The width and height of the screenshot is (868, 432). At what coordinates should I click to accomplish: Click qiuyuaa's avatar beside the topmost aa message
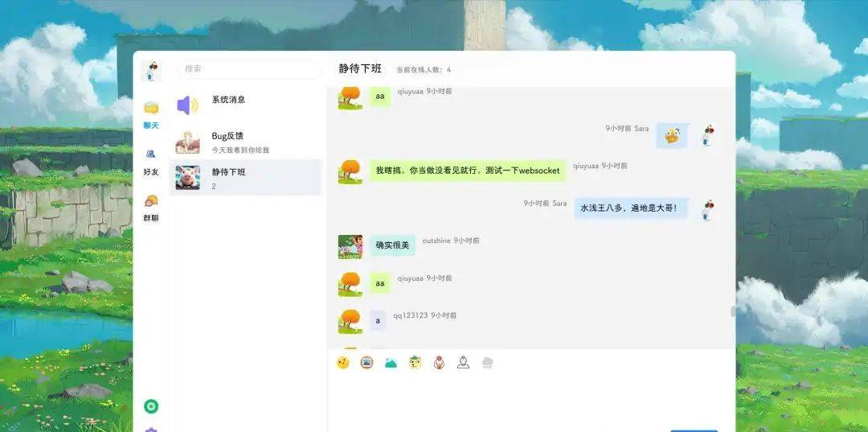point(350,97)
